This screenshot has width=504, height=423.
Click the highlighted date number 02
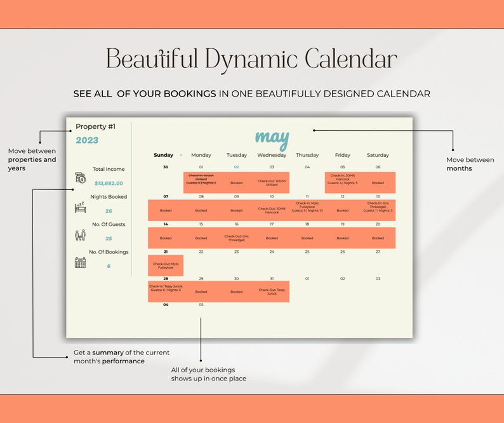[x=237, y=167]
